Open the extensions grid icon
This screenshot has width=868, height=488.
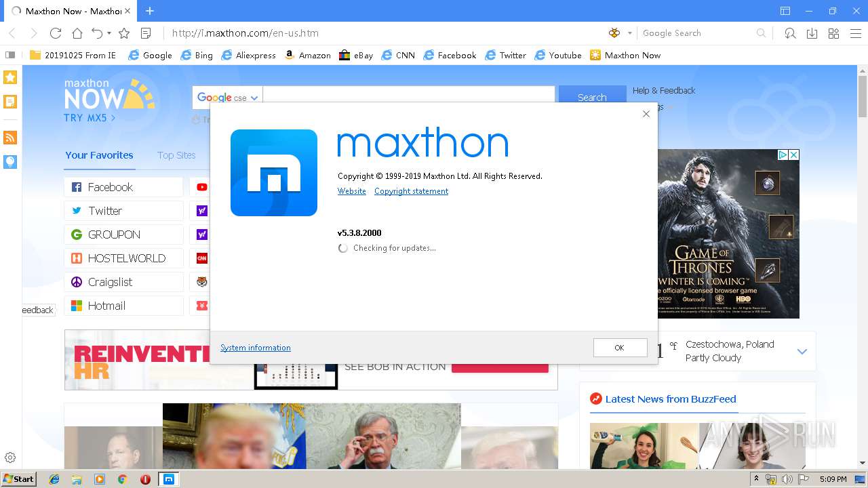833,33
